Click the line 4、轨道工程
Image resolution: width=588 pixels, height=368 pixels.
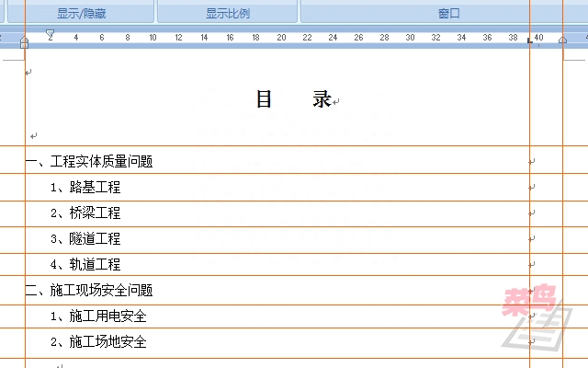[x=85, y=264]
